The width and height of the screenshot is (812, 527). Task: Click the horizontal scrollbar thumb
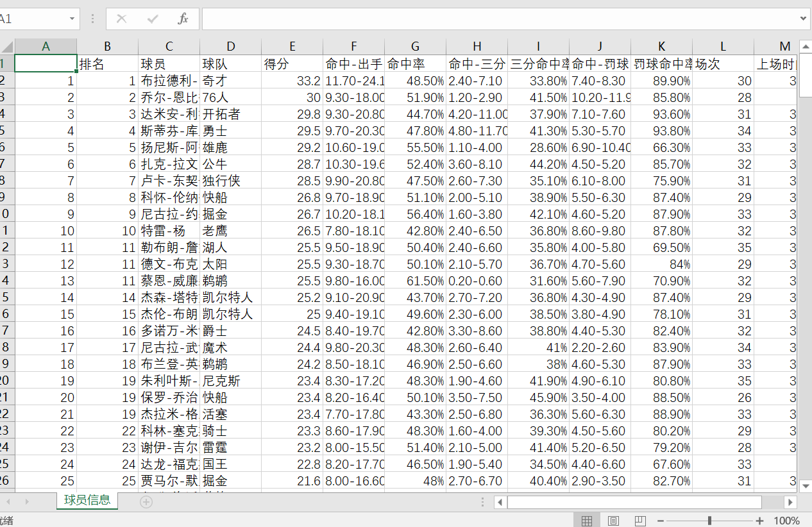click(x=635, y=502)
